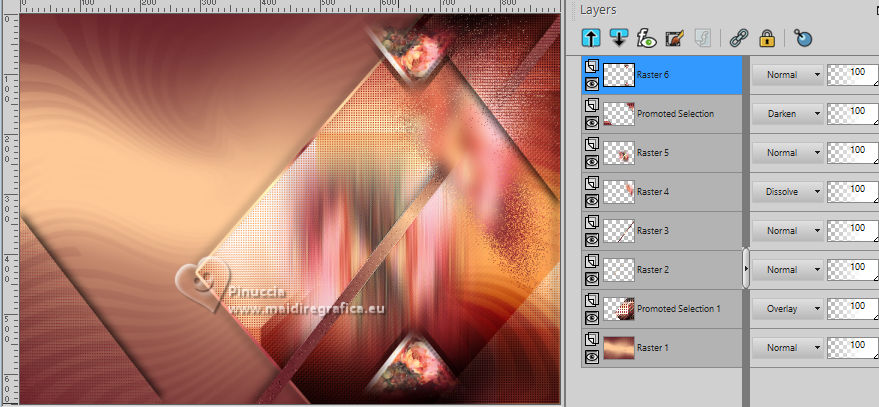Click the horizontal ruler above the canvas
Viewport: 879px width, 407px height.
pyautogui.click(x=290, y=6)
